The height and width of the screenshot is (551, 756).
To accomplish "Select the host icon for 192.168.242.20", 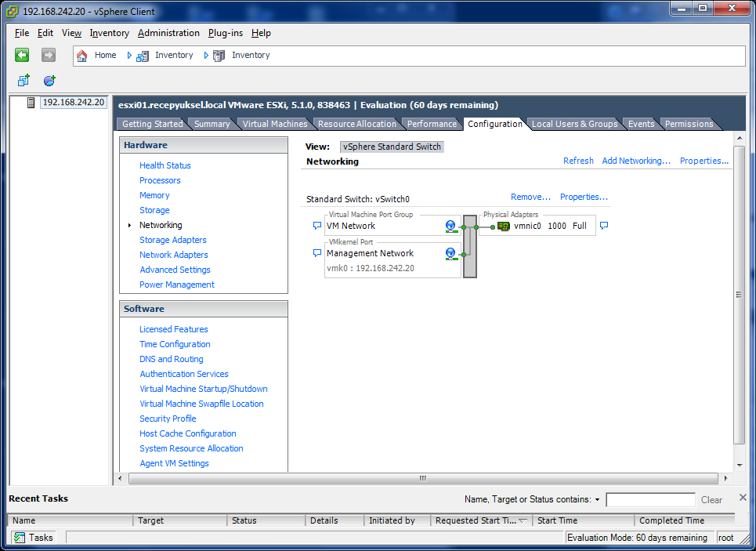I will [31, 103].
